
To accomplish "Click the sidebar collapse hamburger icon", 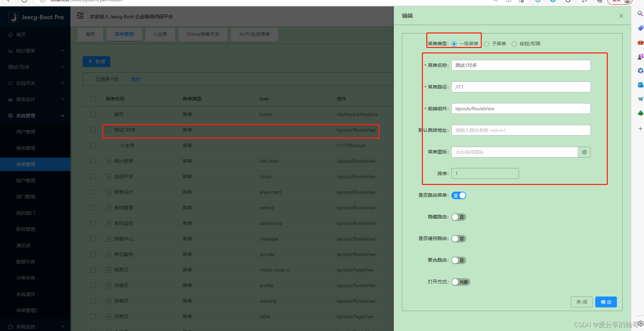I will click(x=80, y=16).
